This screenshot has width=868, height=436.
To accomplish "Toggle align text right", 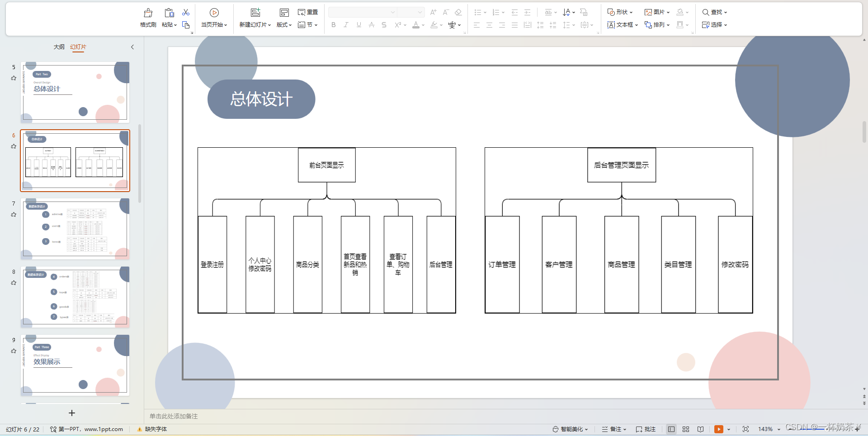I will click(502, 25).
